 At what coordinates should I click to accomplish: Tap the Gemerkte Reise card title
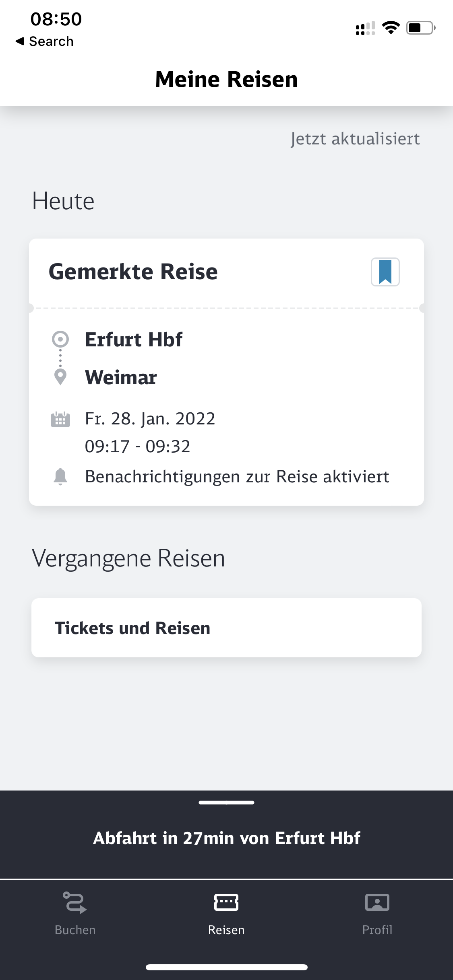[x=133, y=272]
